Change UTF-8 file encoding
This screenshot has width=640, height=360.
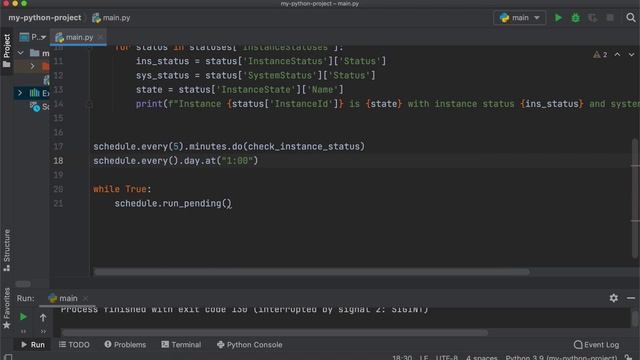[447, 357]
